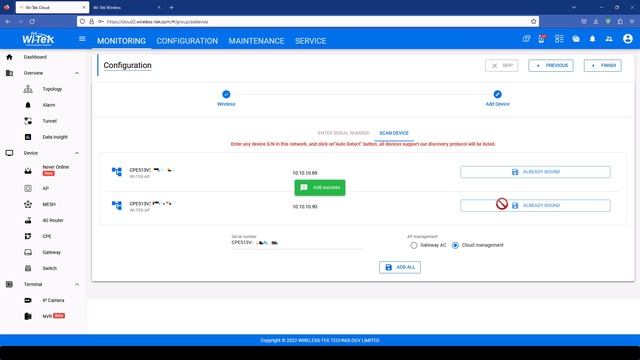Screen dimensions: 640x360
Task: Switch to Enter Serial Number tab
Action: coord(343,133)
